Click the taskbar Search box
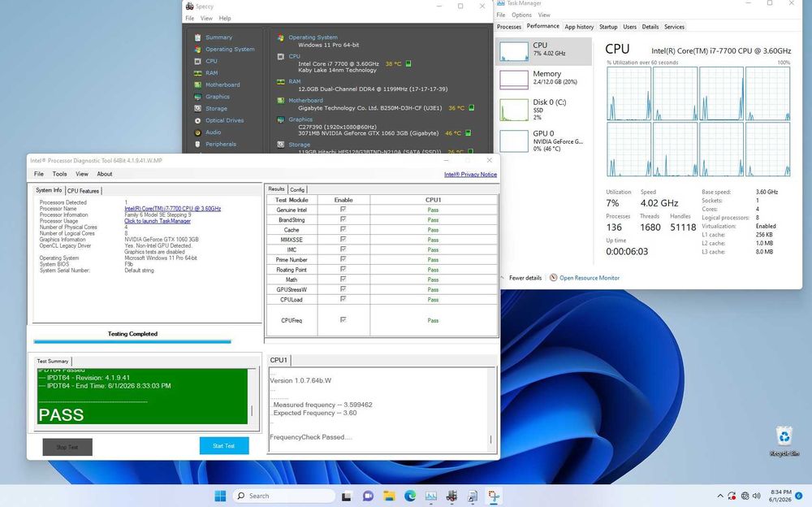 click(x=283, y=496)
